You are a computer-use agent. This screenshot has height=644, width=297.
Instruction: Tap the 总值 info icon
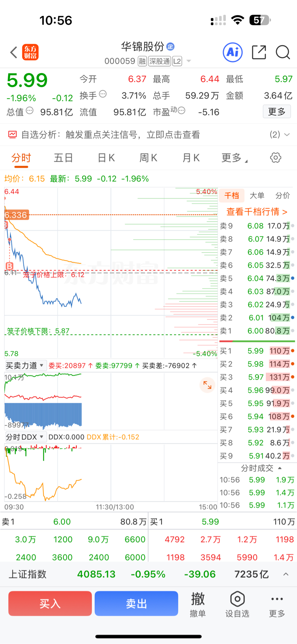30,111
